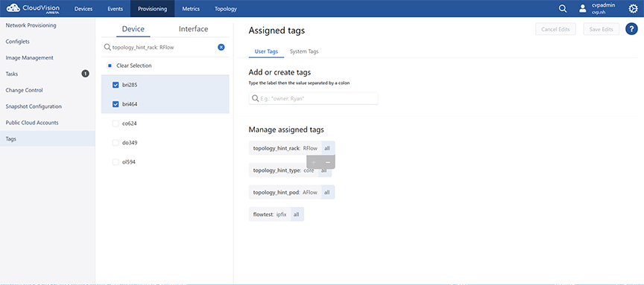Image resolution: width=644 pixels, height=285 pixels.
Task: Uncheck the bri285 device checkbox
Action: tap(116, 85)
